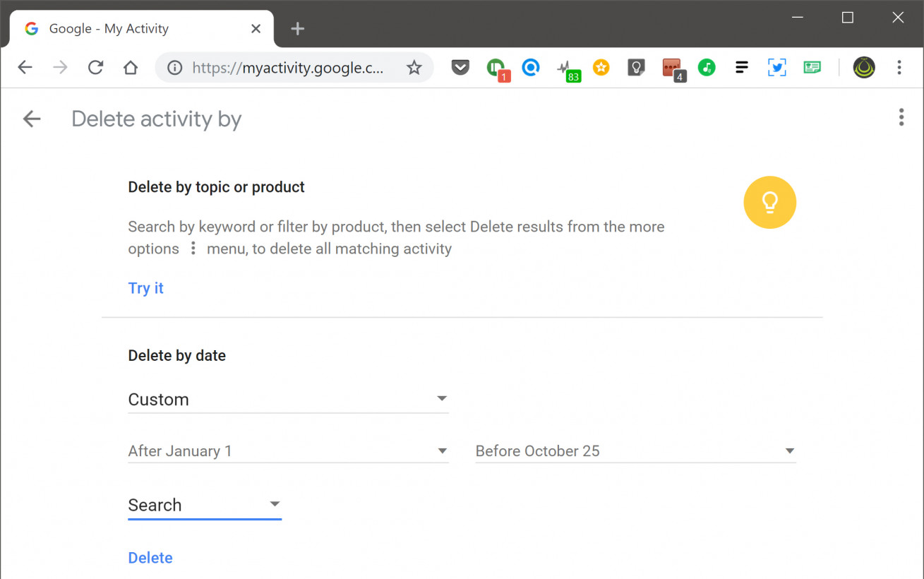Click the lightbulb extension icon
This screenshot has height=579, width=924.
point(636,67)
